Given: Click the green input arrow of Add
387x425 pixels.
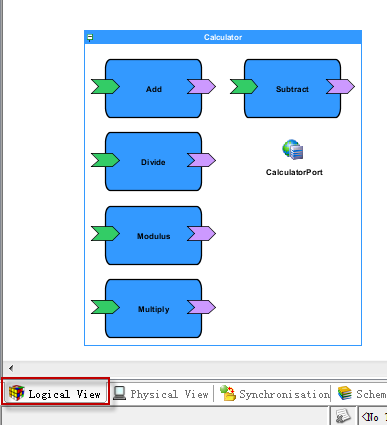Looking at the screenshot, I should 105,87.
